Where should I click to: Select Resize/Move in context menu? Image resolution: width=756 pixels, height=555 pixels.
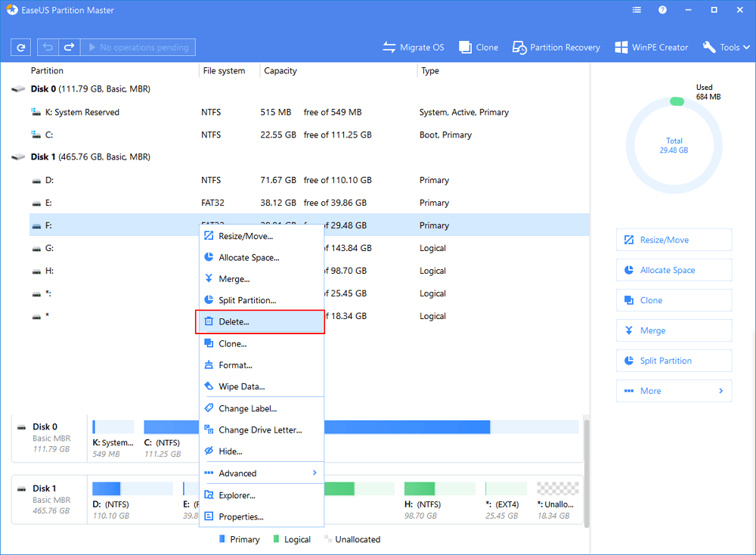click(x=262, y=236)
